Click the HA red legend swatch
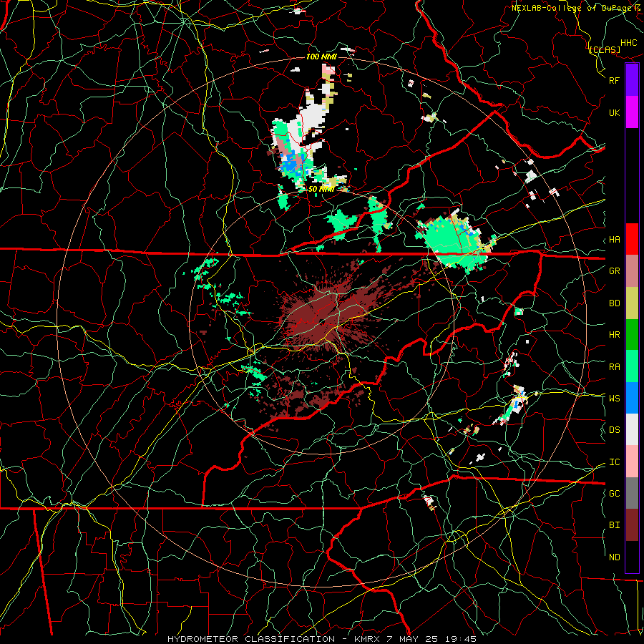This screenshot has width=644, height=644. coord(632,239)
